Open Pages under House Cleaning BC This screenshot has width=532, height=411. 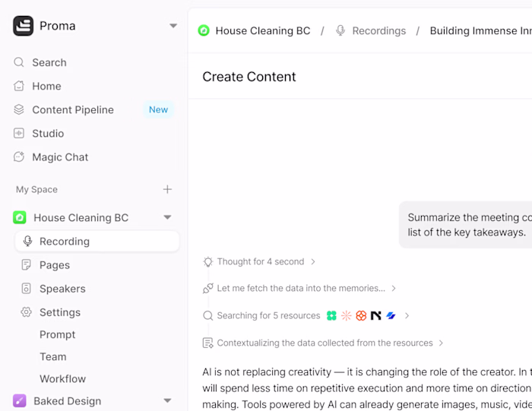coord(55,265)
